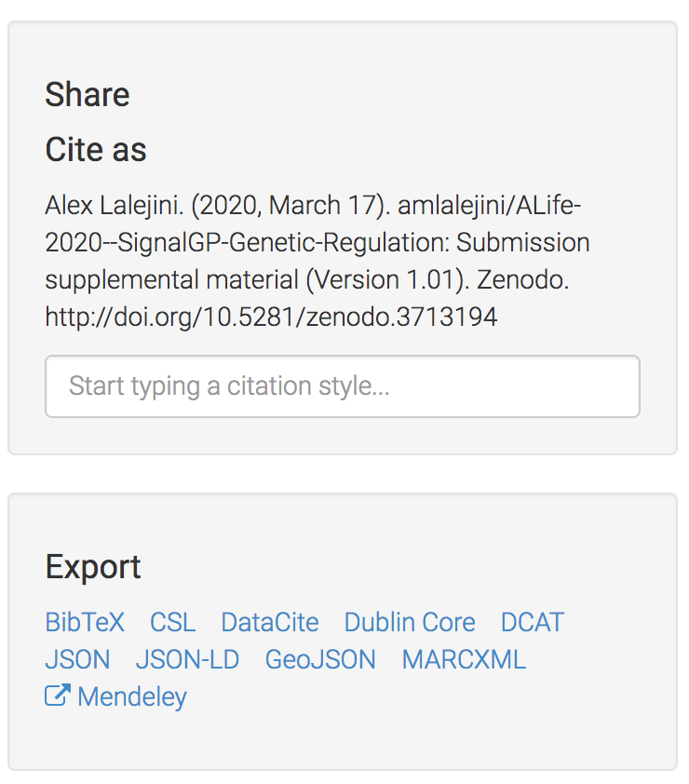Click the author name Alex Lalejini
Viewport: 689px width, 784px height.
[115, 205]
